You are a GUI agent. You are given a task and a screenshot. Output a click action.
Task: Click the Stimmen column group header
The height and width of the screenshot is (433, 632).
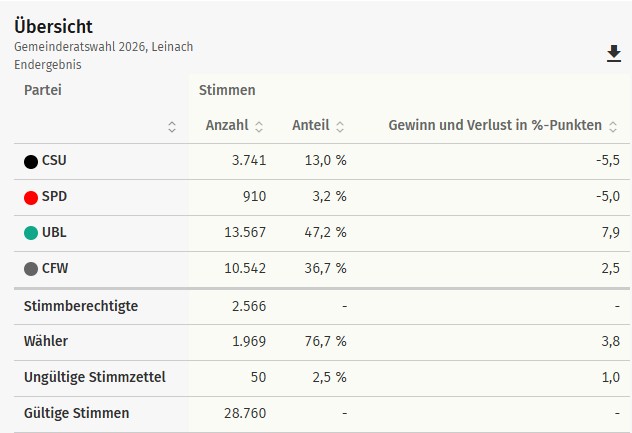pyautogui.click(x=227, y=90)
